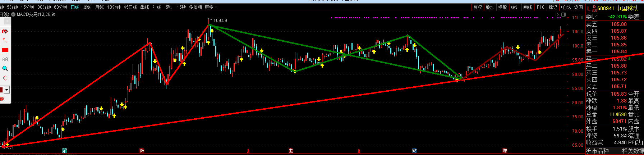
Task: Click the 卖一 price 105.84
Action: tap(618, 51)
